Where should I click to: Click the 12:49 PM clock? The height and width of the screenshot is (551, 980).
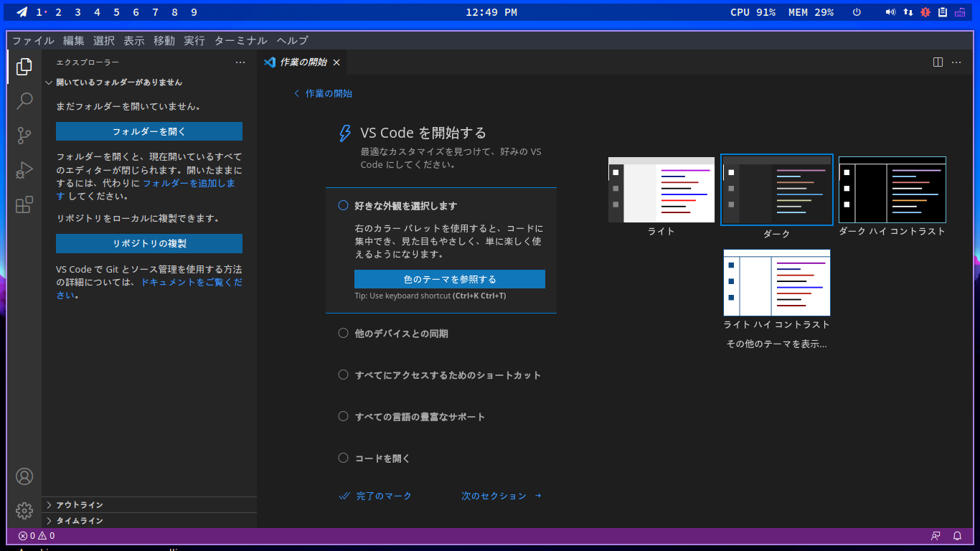pyautogui.click(x=491, y=12)
